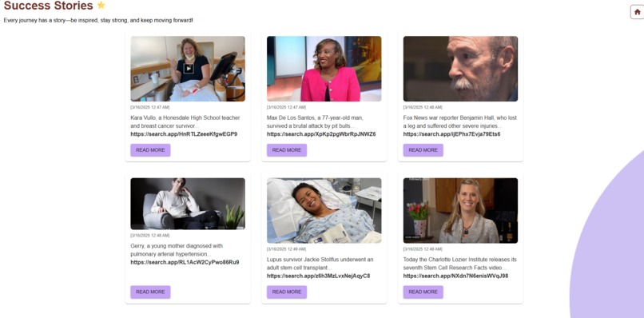Click the blonde woman with tulips thumbnail

point(460,210)
